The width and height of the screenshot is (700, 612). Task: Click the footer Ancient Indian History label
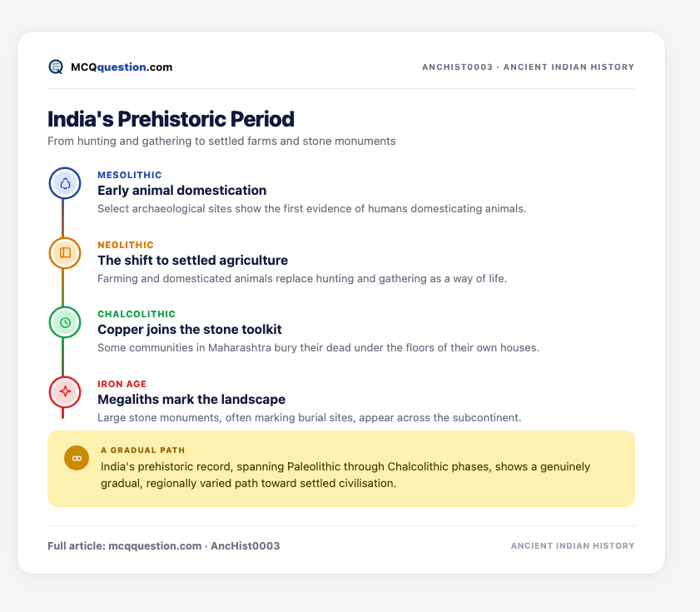[x=573, y=546]
